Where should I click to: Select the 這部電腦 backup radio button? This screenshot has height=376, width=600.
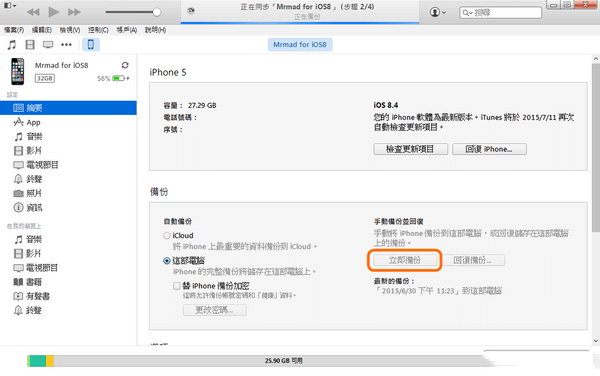(167, 261)
